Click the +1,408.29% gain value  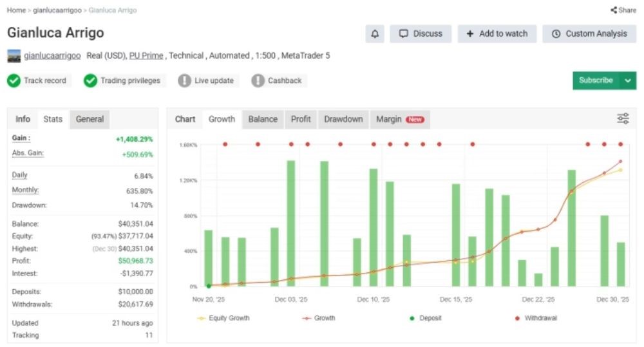[135, 139]
